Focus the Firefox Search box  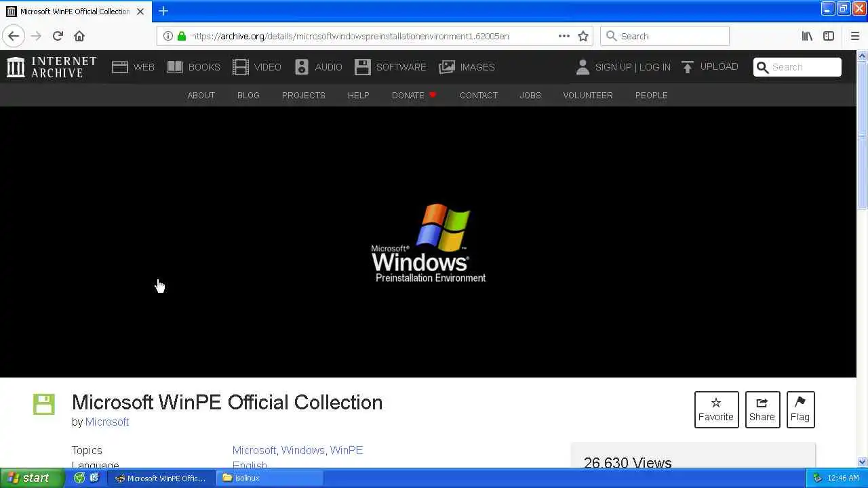click(665, 36)
